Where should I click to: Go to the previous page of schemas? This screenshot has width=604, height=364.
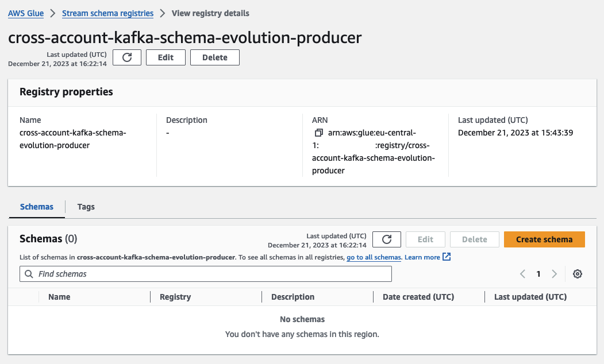click(522, 274)
